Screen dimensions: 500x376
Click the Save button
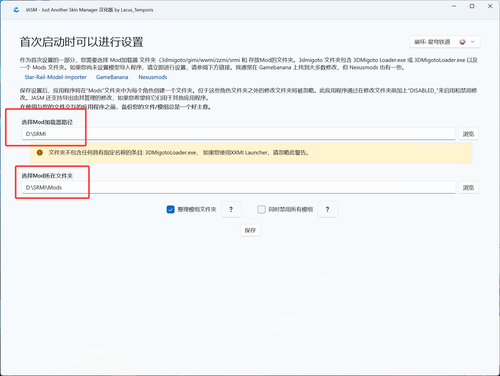(x=250, y=230)
